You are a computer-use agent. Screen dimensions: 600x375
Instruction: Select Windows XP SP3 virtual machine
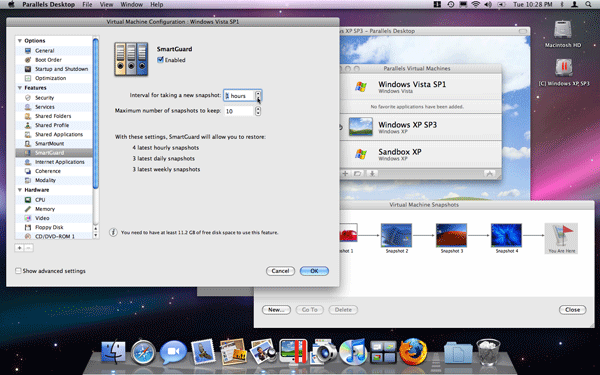(x=421, y=127)
